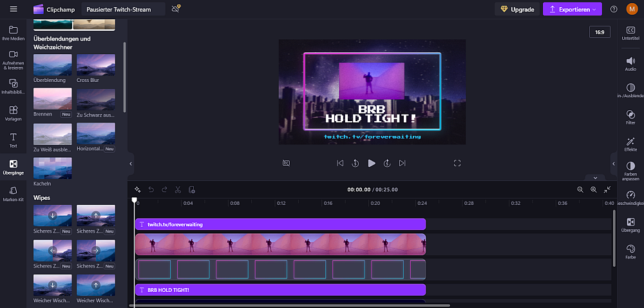Select the Marken-Kit sidebar icon
This screenshot has width=644, height=308.
[x=13, y=194]
